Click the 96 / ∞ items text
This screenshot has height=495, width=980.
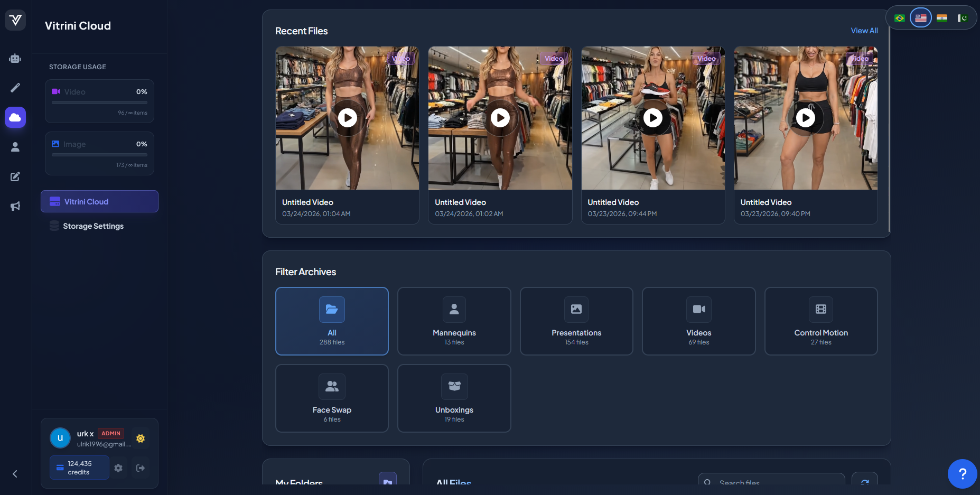[x=133, y=113]
